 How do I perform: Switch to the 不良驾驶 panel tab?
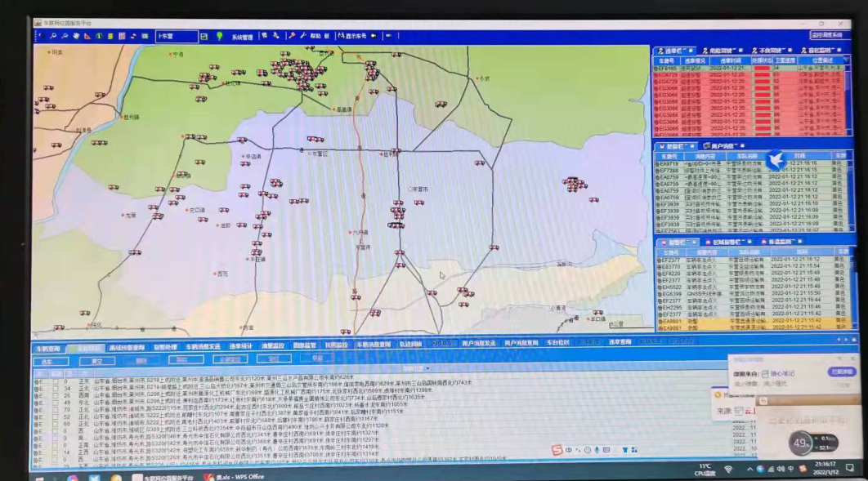pyautogui.click(x=772, y=51)
